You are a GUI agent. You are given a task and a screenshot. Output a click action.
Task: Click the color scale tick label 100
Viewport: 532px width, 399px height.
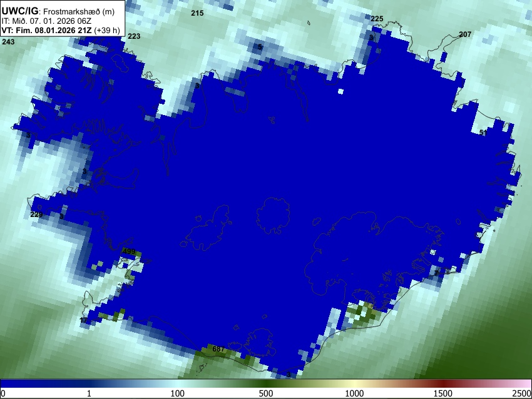(178, 393)
